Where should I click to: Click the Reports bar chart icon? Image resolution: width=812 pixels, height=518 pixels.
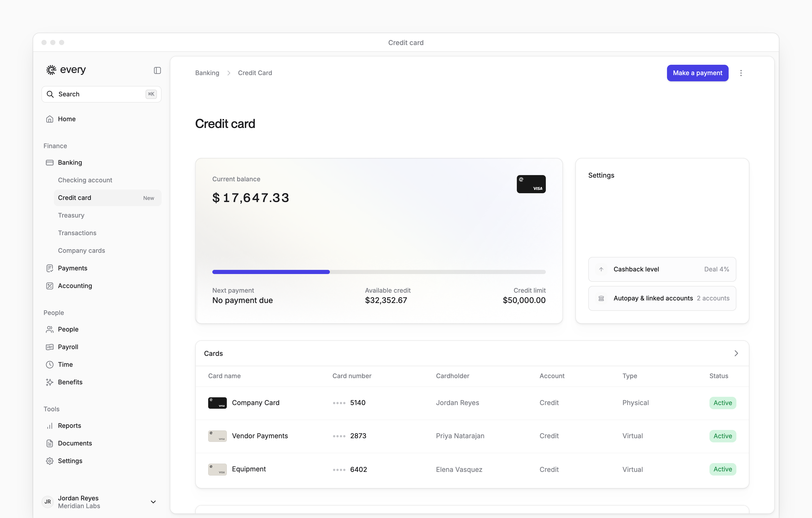pos(49,426)
